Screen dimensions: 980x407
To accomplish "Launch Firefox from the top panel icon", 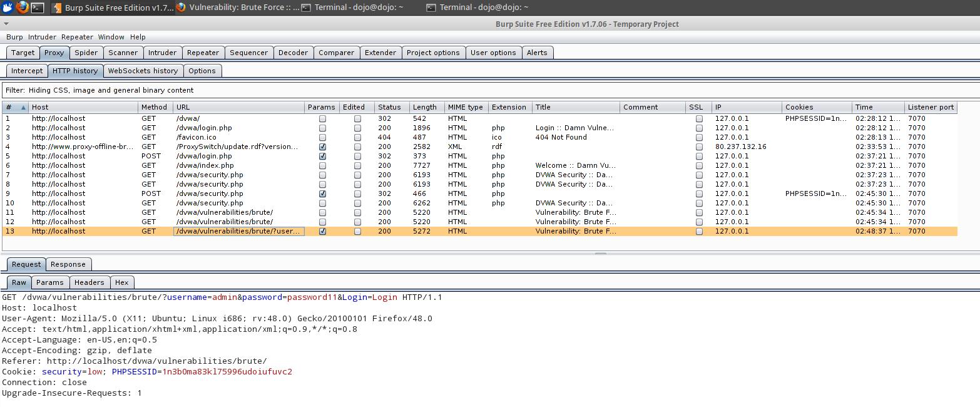I will (x=23, y=8).
